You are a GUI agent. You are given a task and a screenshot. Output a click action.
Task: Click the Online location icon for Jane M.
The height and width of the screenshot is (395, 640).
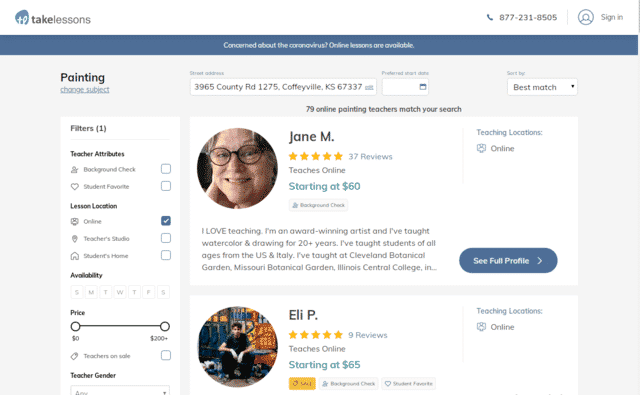pos(481,148)
